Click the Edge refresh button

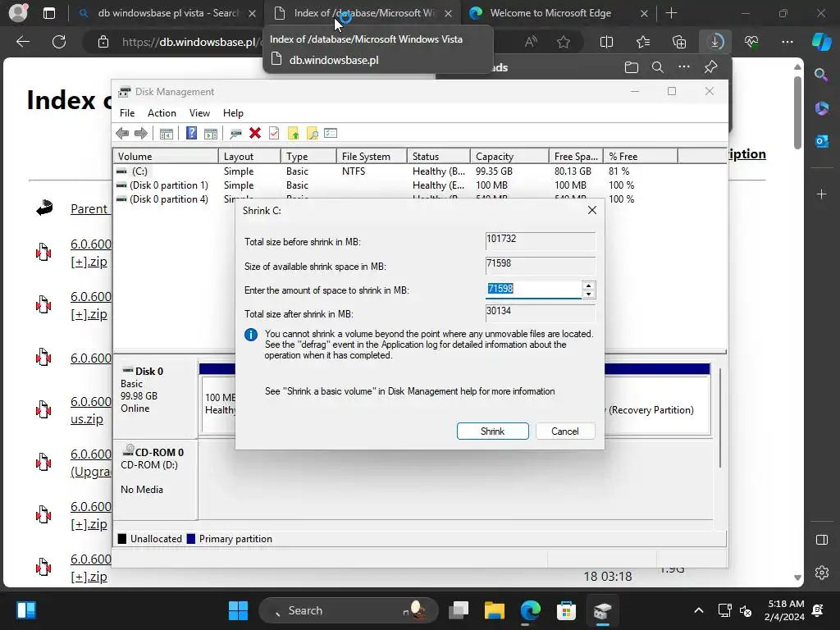pyautogui.click(x=59, y=42)
